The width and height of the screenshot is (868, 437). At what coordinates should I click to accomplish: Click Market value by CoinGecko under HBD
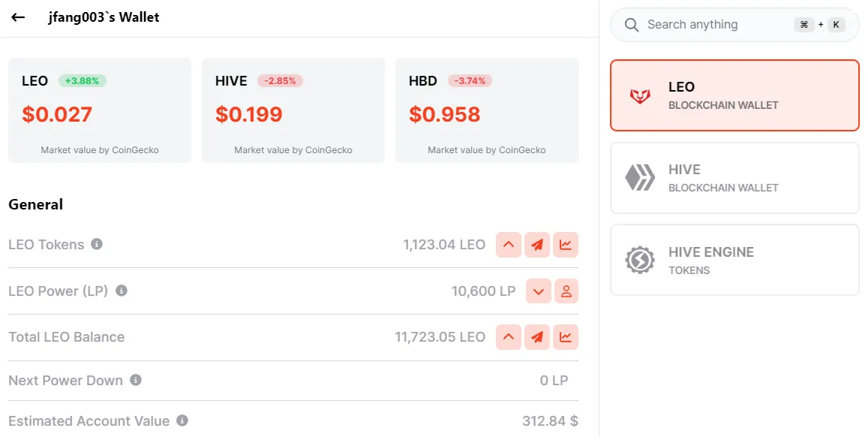pyautogui.click(x=487, y=149)
